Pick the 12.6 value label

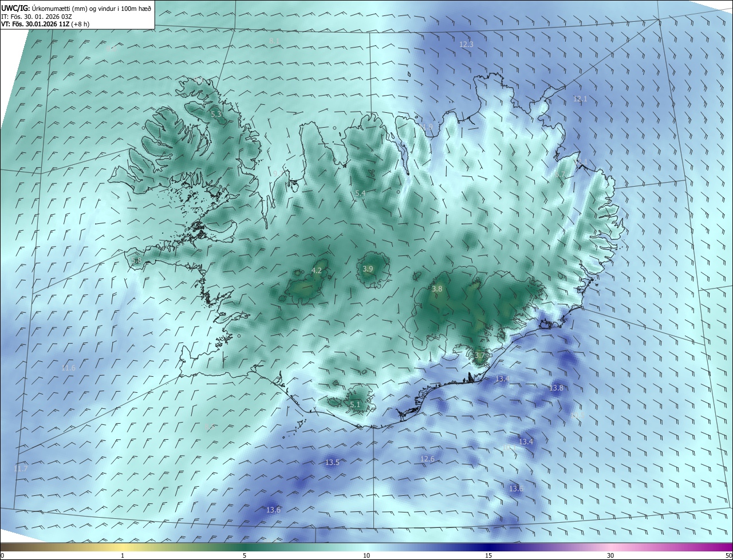click(x=427, y=459)
